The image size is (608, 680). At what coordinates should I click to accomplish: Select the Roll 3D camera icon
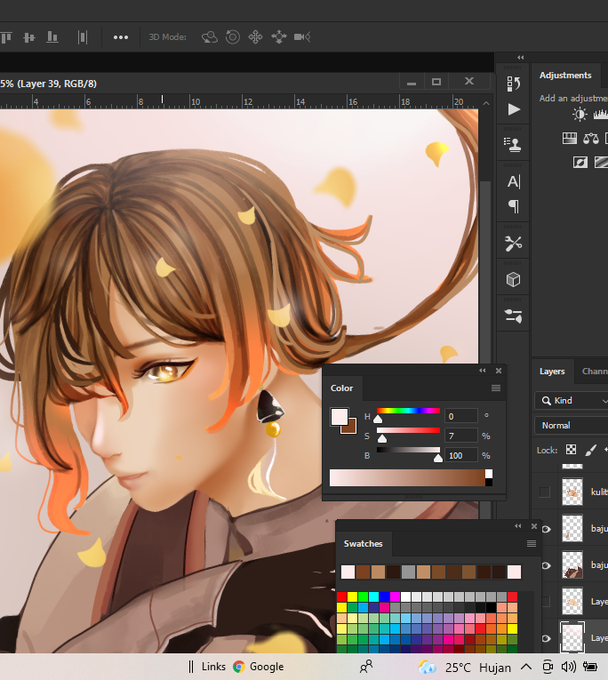(233, 37)
